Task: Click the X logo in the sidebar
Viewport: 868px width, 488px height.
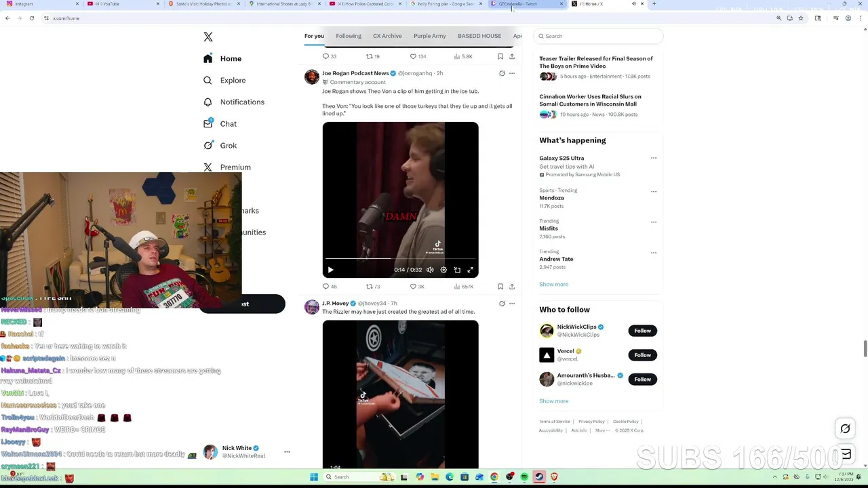Action: 208,37
